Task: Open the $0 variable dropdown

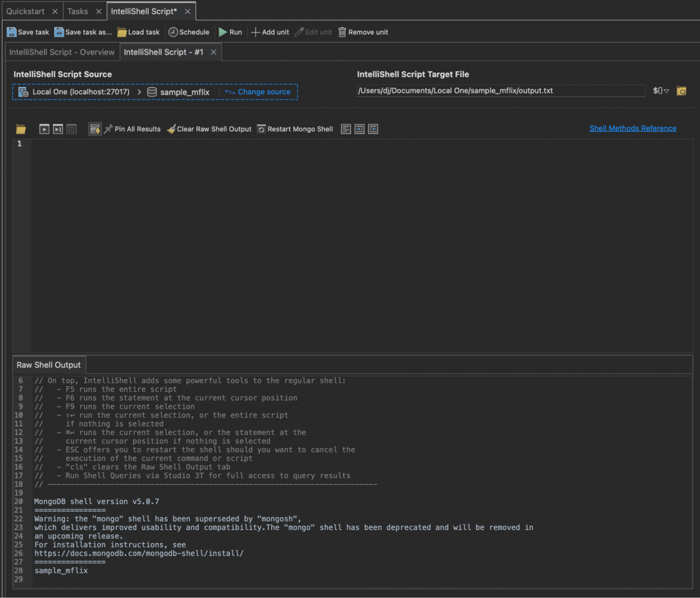Action: (660, 91)
